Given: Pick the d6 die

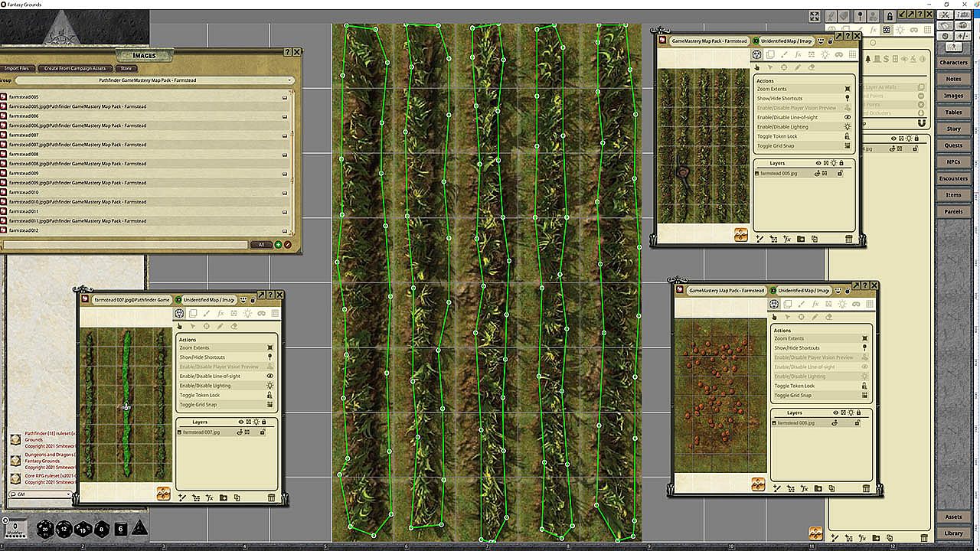Looking at the screenshot, I should click(x=120, y=528).
